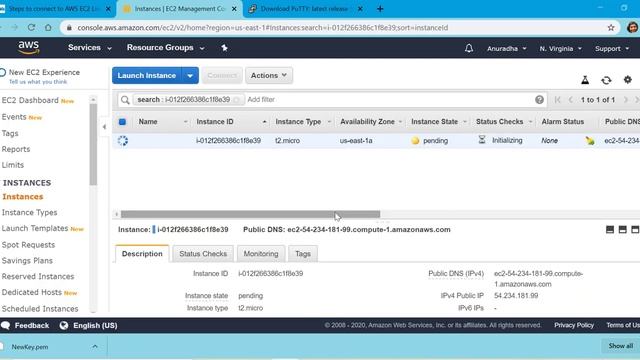The image size is (640, 360).
Task: Open Instance Types in sidebar
Action: tap(29, 212)
